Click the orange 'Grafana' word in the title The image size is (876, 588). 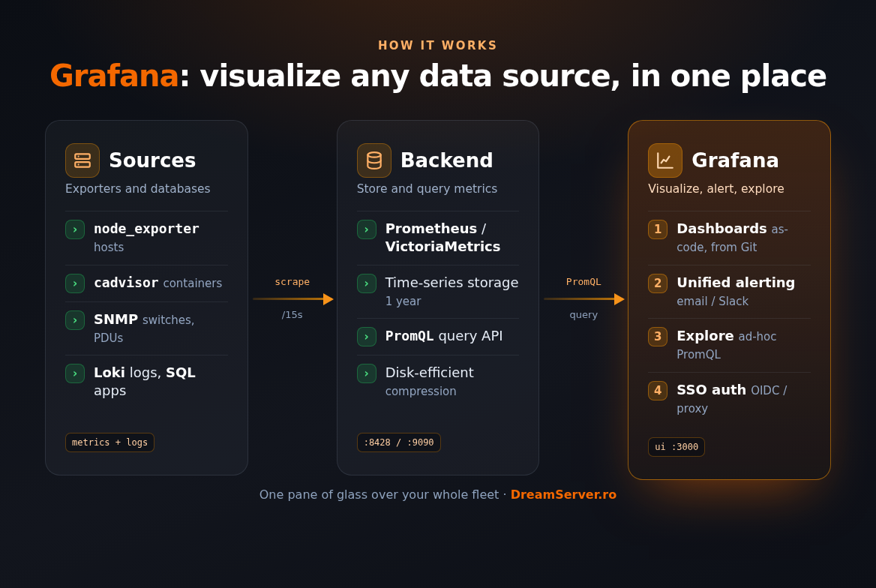click(x=115, y=76)
